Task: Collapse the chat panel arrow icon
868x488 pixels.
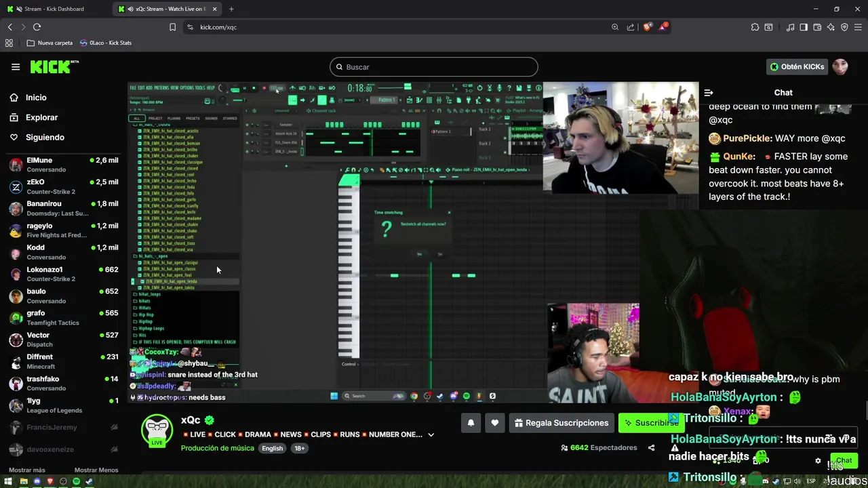Action: pos(709,93)
